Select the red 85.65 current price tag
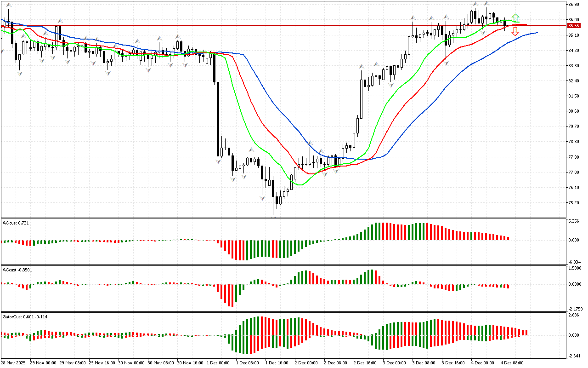 [x=573, y=26]
